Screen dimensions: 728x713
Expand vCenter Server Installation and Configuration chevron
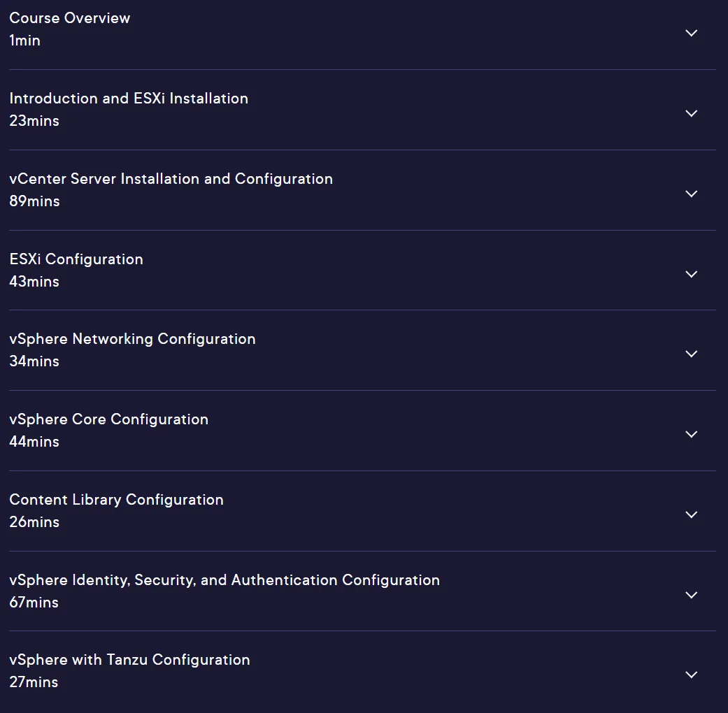692,194
